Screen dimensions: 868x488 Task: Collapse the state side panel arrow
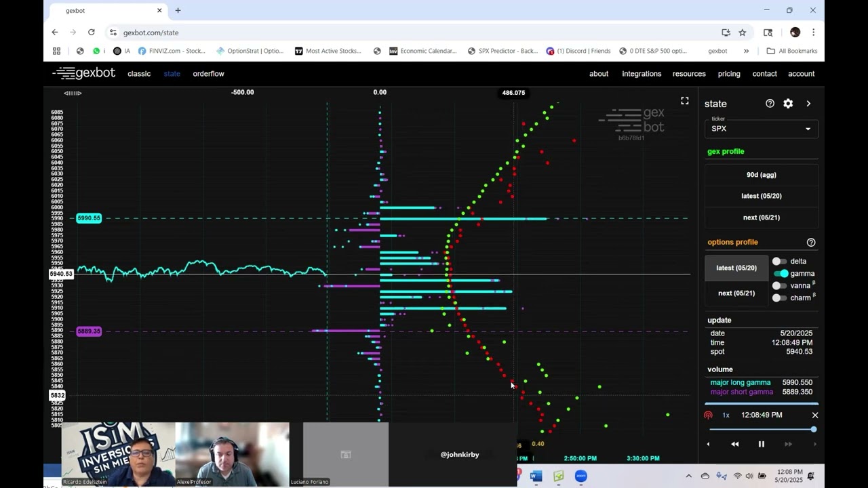808,104
